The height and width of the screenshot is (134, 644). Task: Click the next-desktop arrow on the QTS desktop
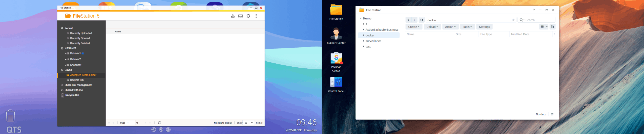[x=317, y=64]
